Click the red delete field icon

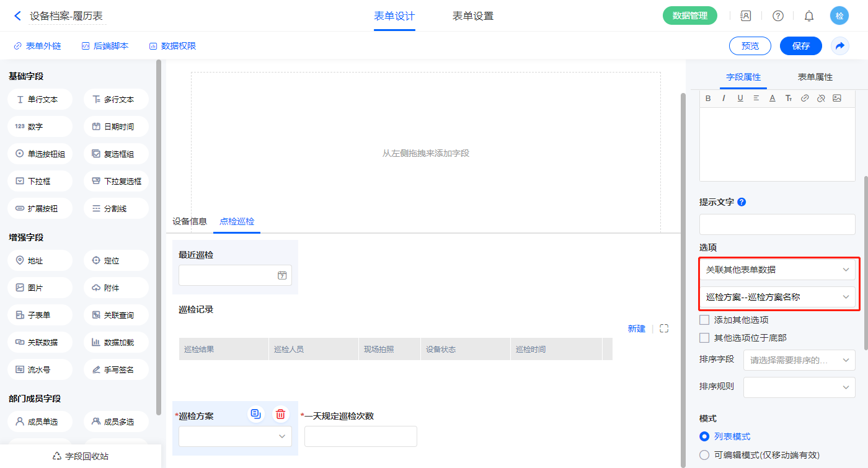(x=280, y=414)
